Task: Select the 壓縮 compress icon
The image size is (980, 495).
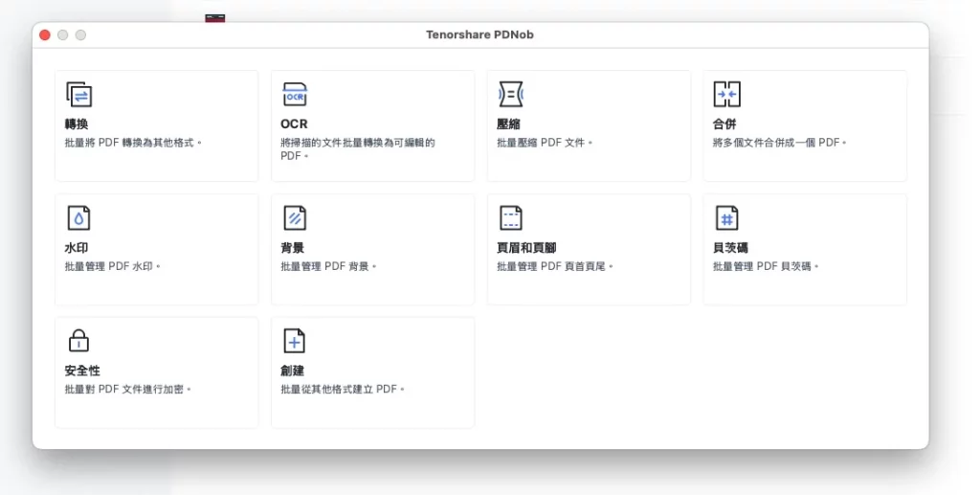Action: (511, 95)
